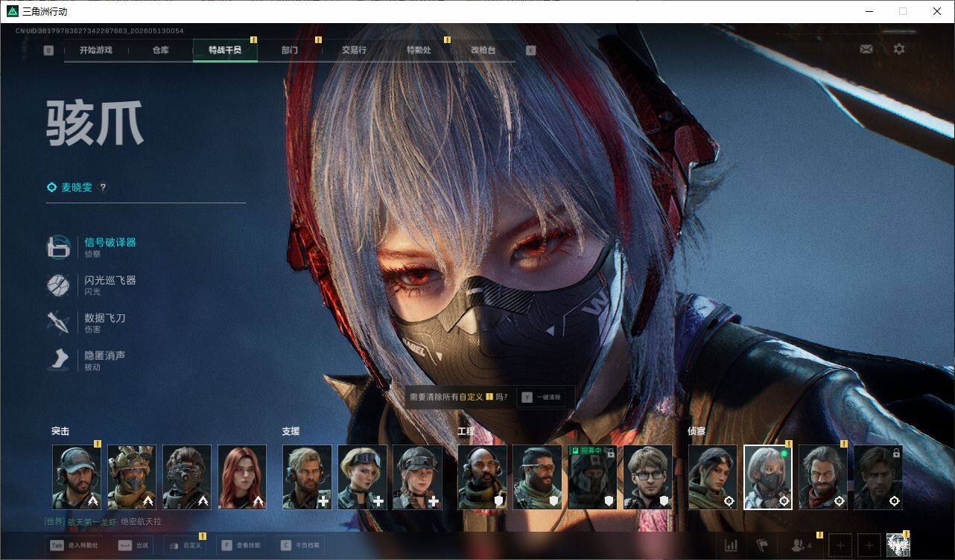Click the world chat message 航天第一龙虾
This screenshot has height=560, width=955.
(103, 521)
